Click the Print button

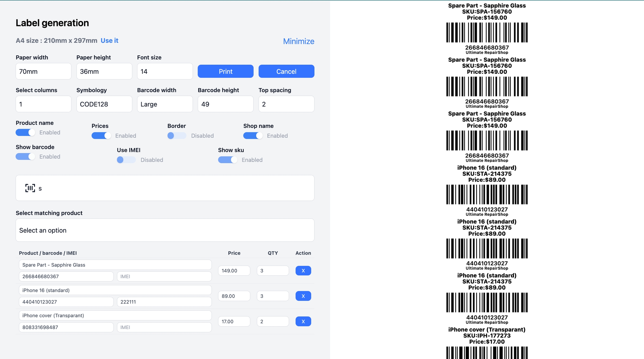coord(225,71)
